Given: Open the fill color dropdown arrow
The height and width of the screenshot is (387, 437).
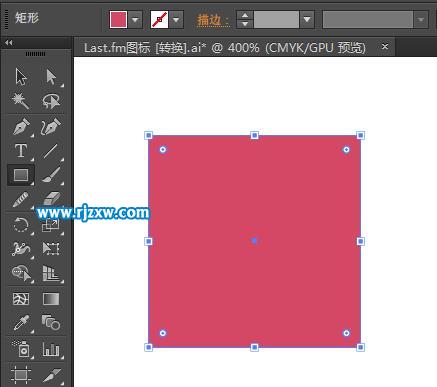Looking at the screenshot, I should (x=135, y=19).
